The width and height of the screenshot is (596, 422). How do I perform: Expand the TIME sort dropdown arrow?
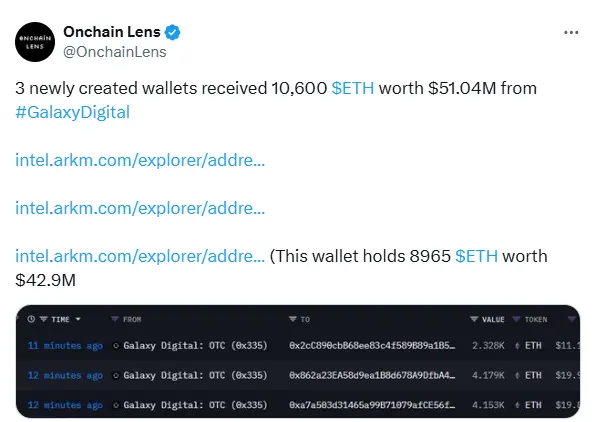coord(78,319)
